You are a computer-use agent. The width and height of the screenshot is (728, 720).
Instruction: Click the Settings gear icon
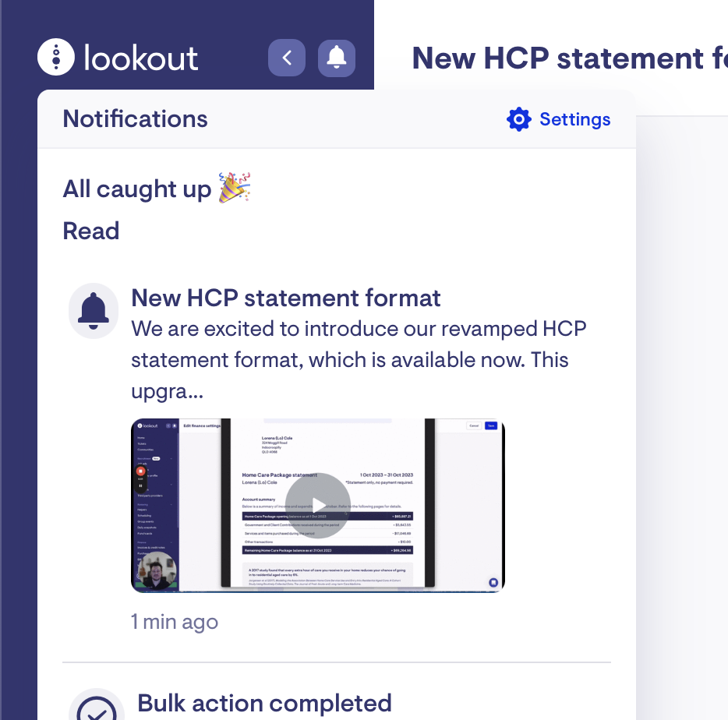coord(518,119)
